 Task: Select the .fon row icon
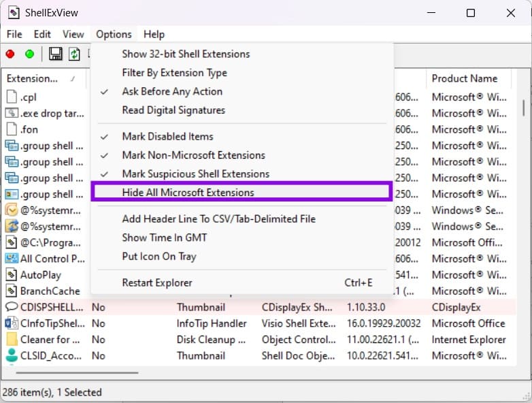tap(12, 129)
